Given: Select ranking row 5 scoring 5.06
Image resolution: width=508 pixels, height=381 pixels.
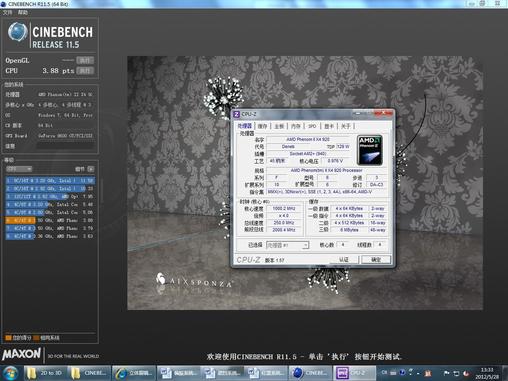Looking at the screenshot, I should point(50,212).
